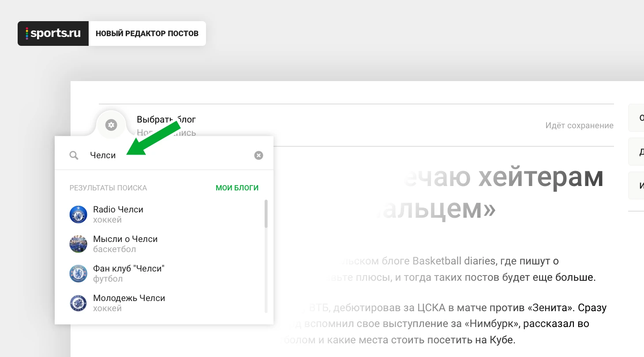The height and width of the screenshot is (357, 644).
Task: Click the Выбрать блог label
Action: 166,119
